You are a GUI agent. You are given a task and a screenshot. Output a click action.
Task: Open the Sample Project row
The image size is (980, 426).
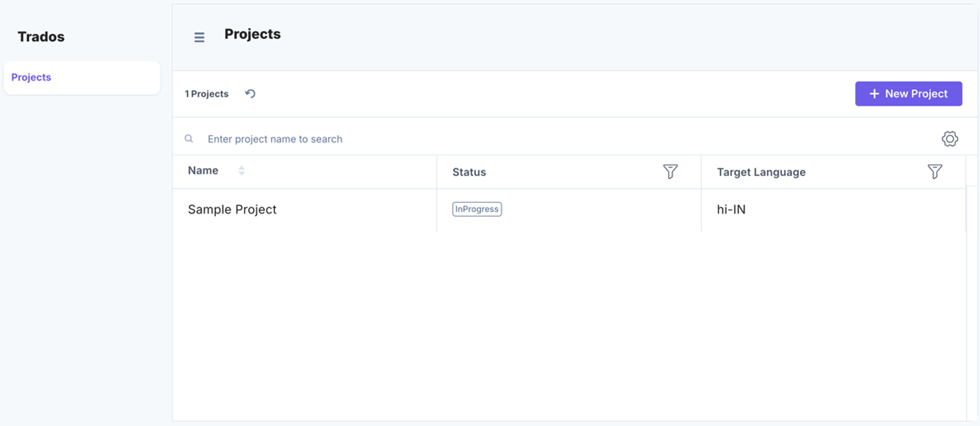(569, 210)
